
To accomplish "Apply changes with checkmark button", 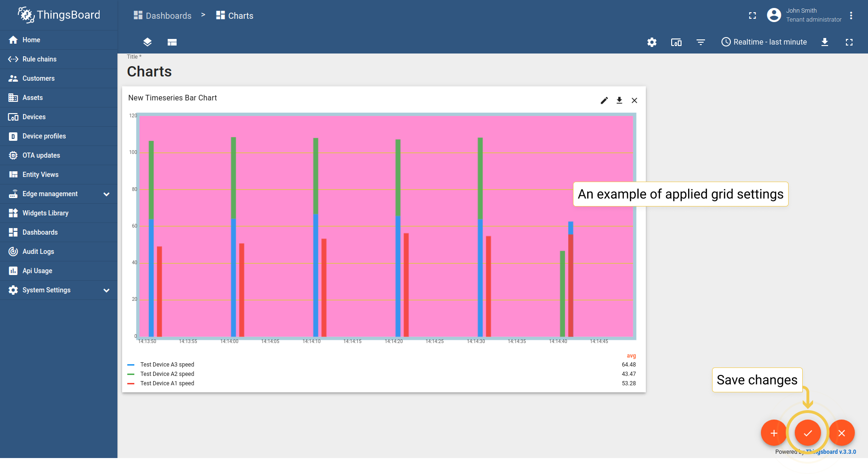I will pyautogui.click(x=808, y=433).
